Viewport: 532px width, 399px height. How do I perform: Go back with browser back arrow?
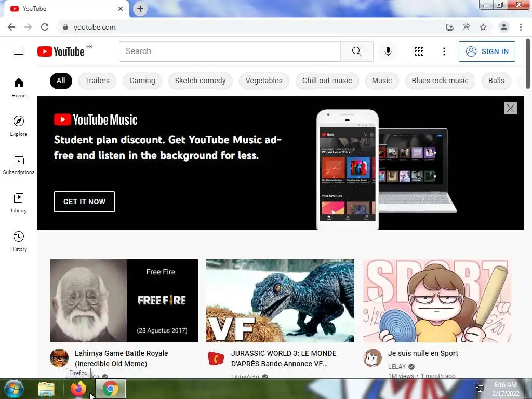[11, 27]
